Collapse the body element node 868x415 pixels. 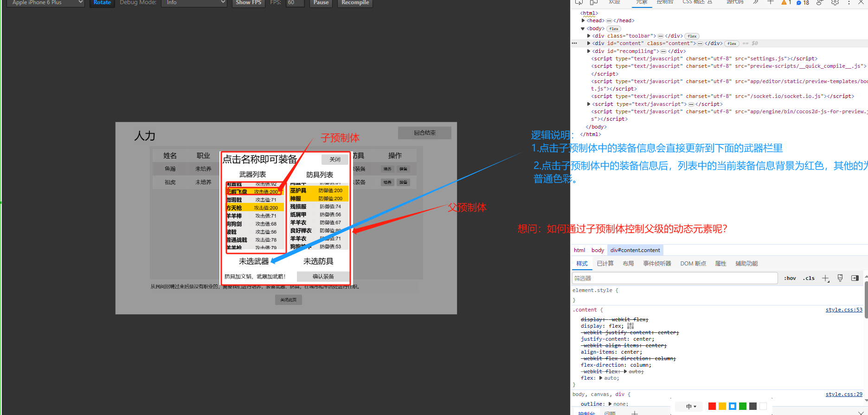583,28
